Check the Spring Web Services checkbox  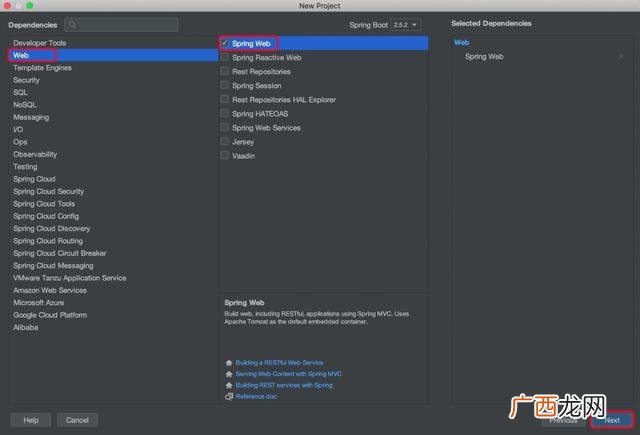[224, 127]
